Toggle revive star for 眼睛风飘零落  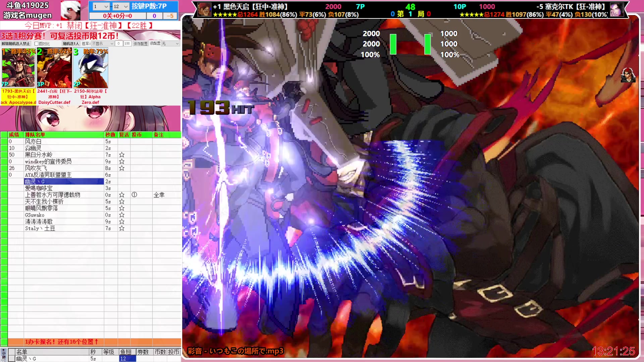pos(122,208)
